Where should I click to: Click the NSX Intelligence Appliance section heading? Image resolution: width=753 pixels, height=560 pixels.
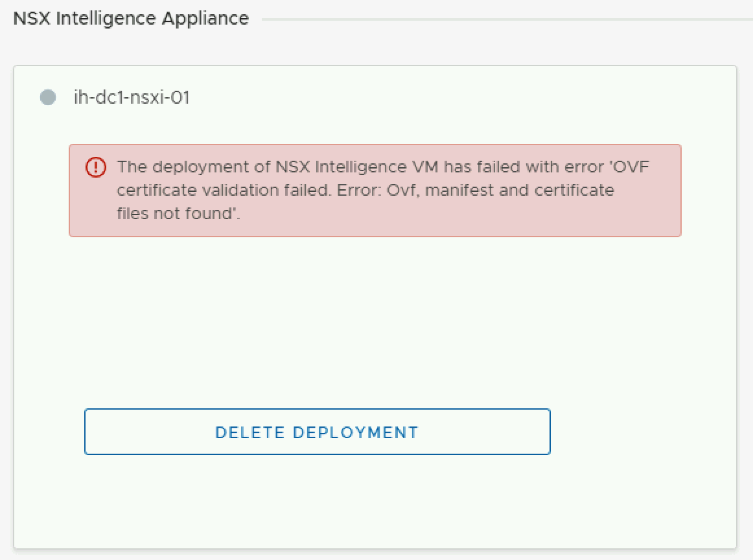point(131,18)
